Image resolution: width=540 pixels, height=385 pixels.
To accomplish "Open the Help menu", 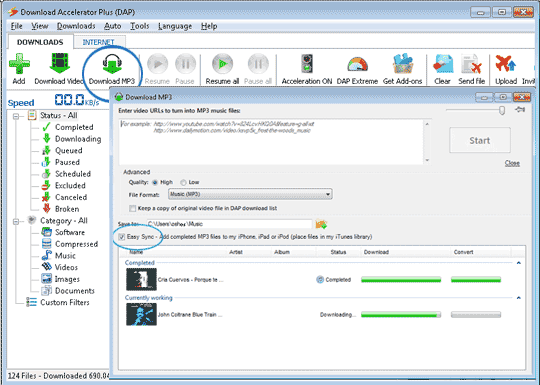I will (x=209, y=26).
